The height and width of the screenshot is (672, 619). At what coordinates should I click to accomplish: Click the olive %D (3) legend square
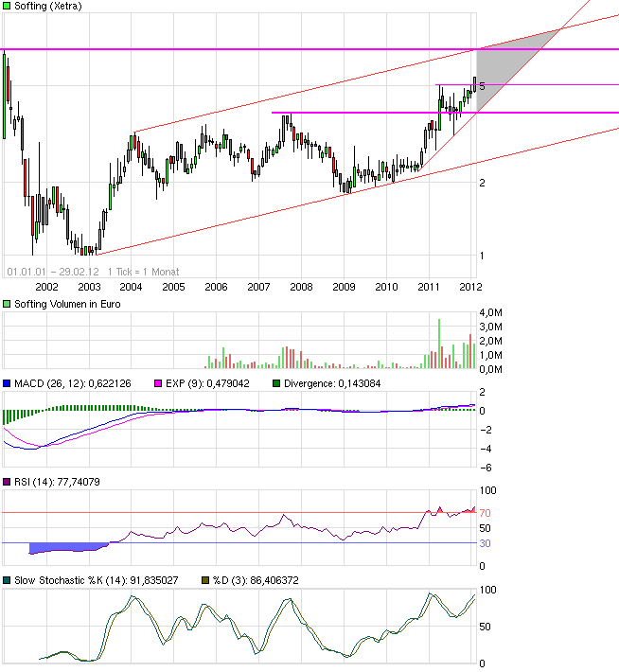(205, 580)
